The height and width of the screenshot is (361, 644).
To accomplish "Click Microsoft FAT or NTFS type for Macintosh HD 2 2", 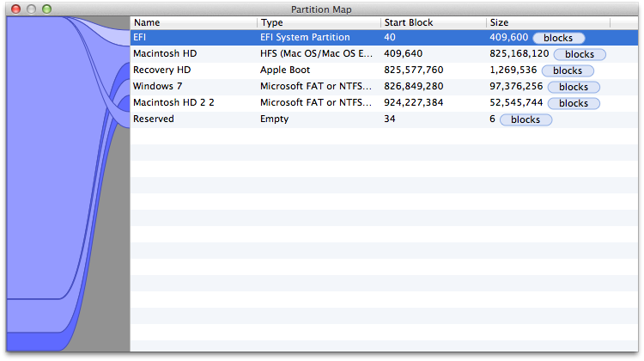I will click(316, 102).
